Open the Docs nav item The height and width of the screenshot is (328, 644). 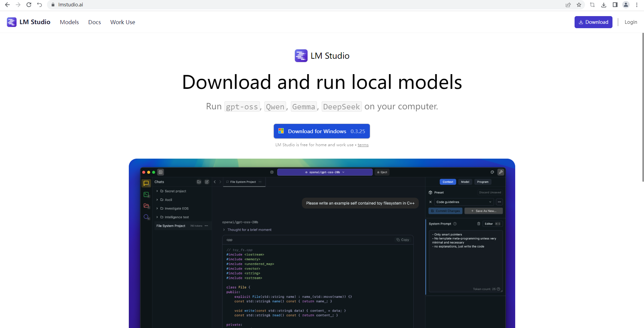coord(95,22)
